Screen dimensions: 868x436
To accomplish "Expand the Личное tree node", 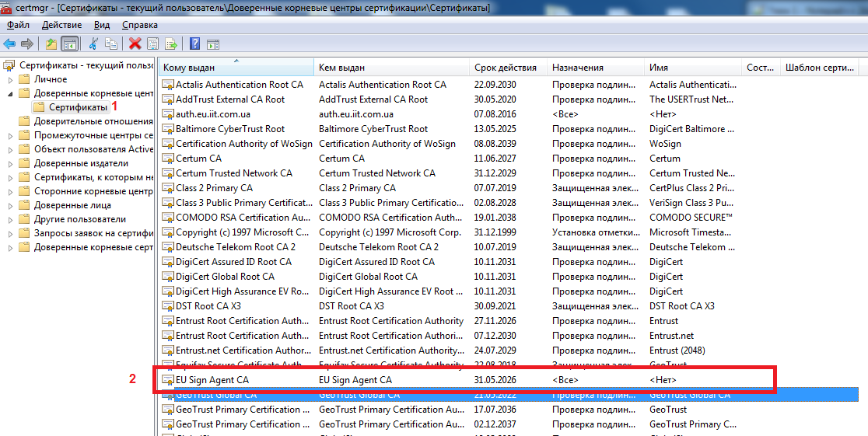I will tap(10, 80).
